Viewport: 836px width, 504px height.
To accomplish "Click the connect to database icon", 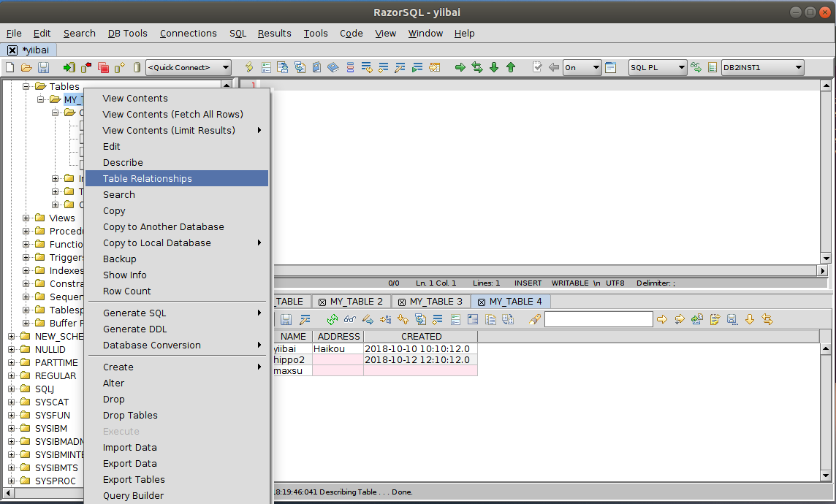I will (69, 67).
